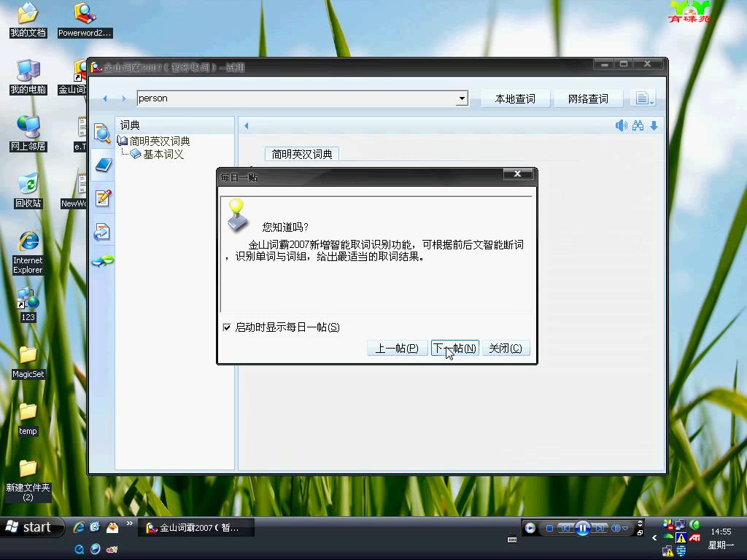Expand hidden tray icons with the arrow

coord(654,537)
